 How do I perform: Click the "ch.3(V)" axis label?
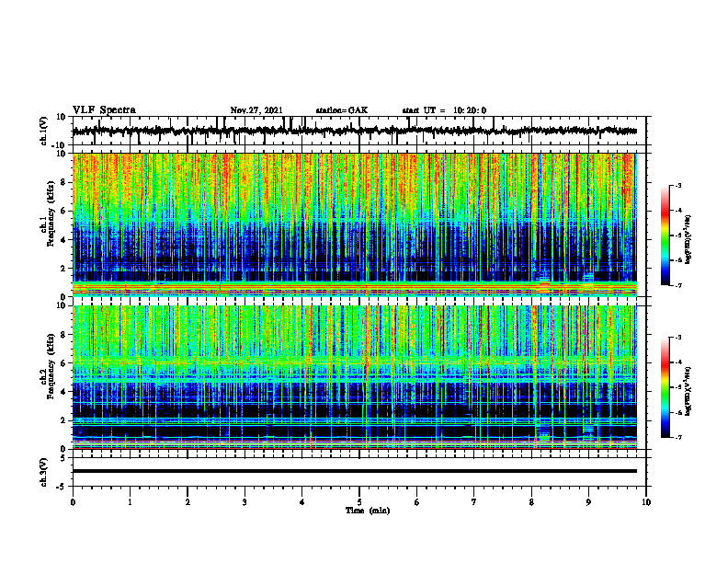pyautogui.click(x=44, y=472)
